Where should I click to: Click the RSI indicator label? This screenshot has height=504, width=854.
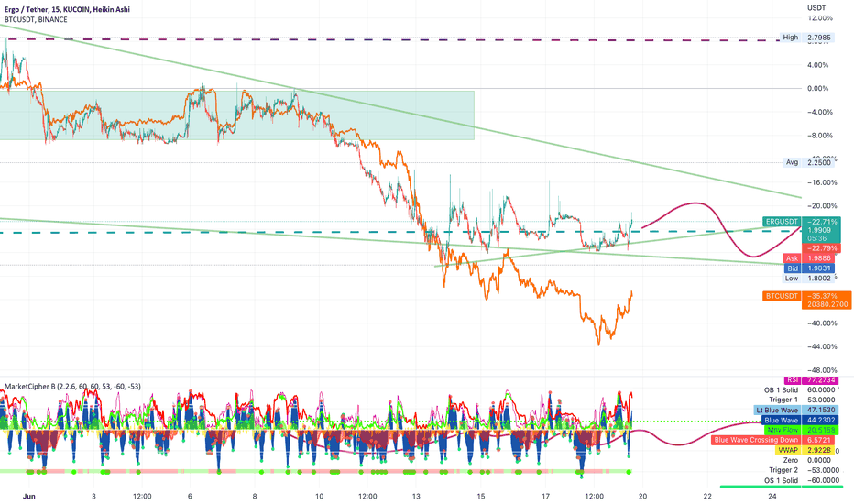794,379
